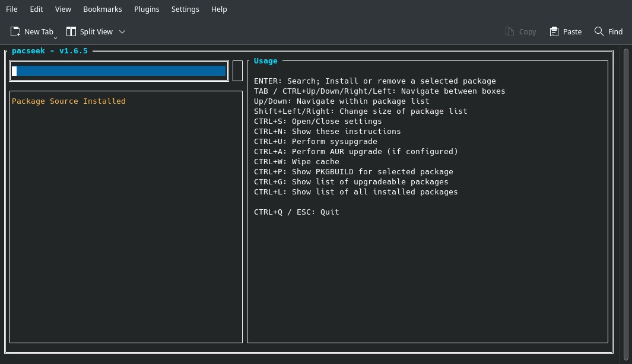Click the 'TAB / CTRL+Up/Down/Right/Left' line
Screen dimensions: 632x364
pos(379,91)
